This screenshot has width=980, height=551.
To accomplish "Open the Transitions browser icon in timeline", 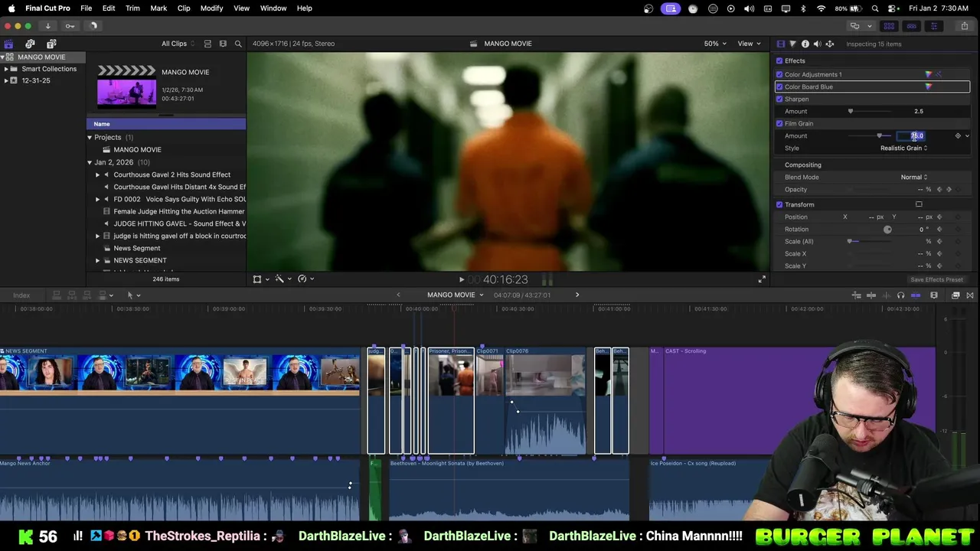I will click(970, 295).
